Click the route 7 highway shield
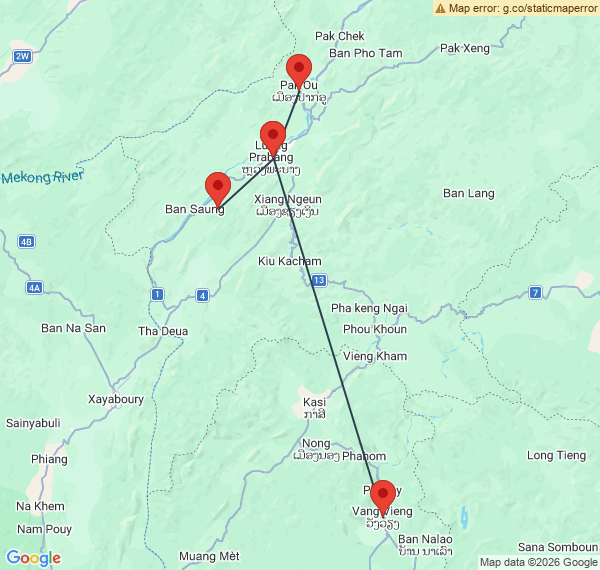 click(x=535, y=293)
